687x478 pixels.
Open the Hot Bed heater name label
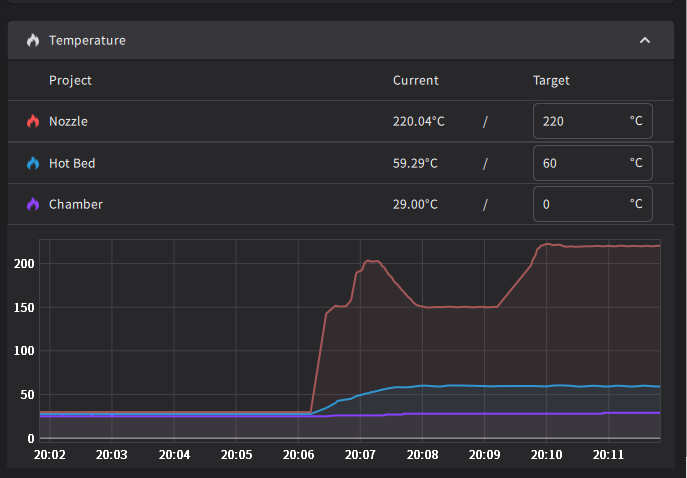pos(72,163)
